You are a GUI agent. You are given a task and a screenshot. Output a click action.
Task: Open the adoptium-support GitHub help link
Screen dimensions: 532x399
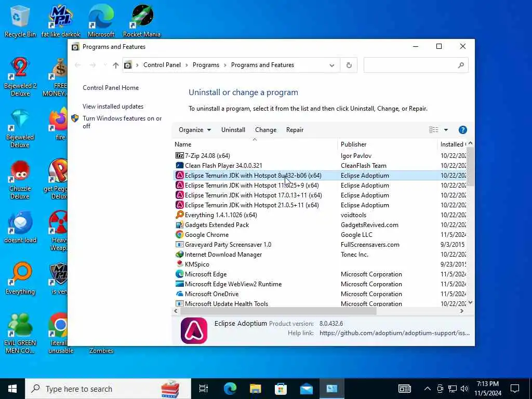pos(395,333)
